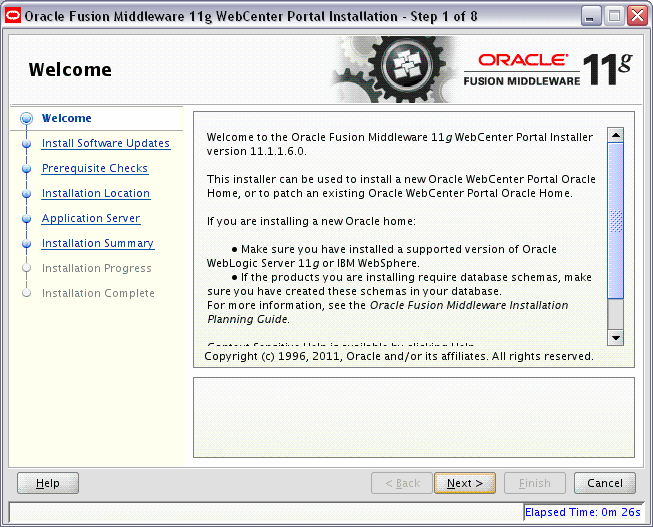Click the Oracle logo icon in title bar

pos(13,16)
